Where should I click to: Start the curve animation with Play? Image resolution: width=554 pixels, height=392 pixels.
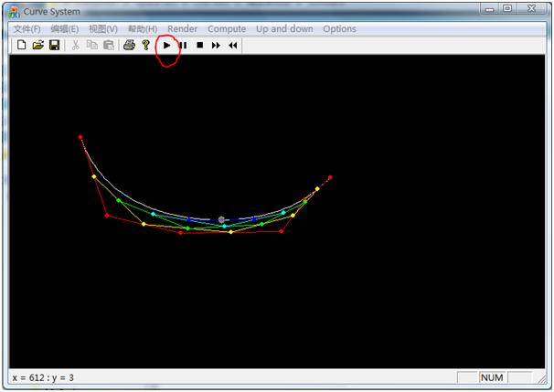[x=167, y=45]
